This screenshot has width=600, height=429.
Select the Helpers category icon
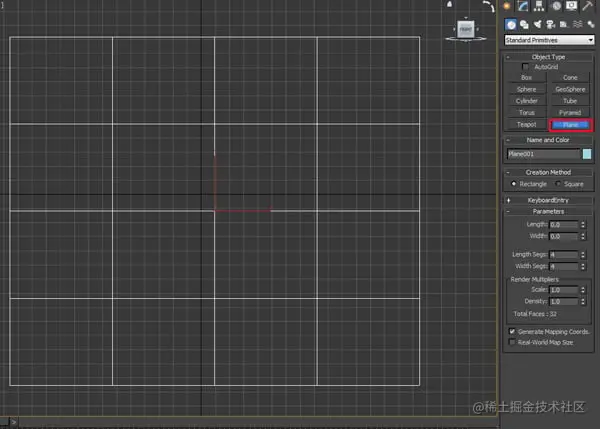564,25
